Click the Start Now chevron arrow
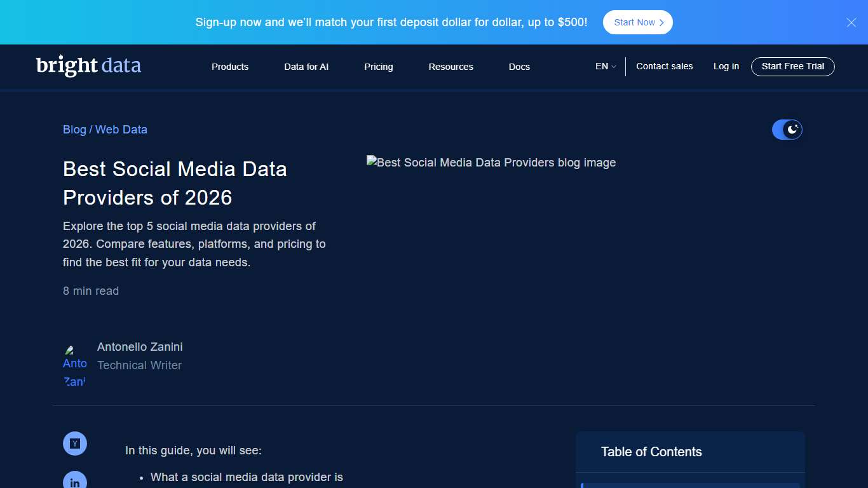The image size is (868, 488). click(x=661, y=22)
